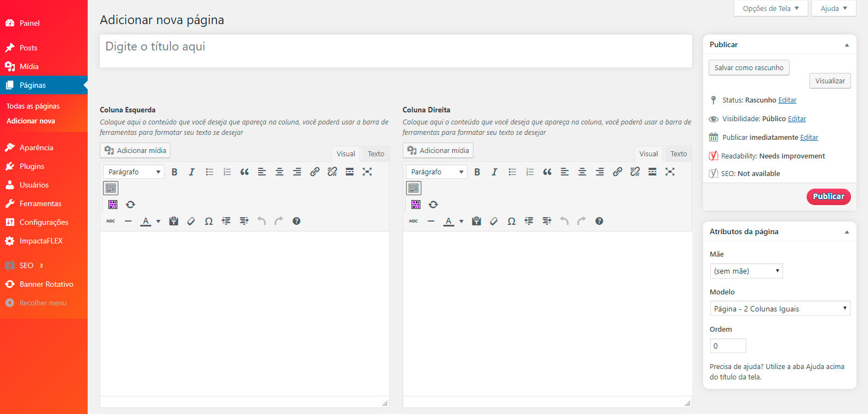Toggle bold in Coluna Esquerda editor
The width and height of the screenshot is (868, 414).
pyautogui.click(x=174, y=172)
